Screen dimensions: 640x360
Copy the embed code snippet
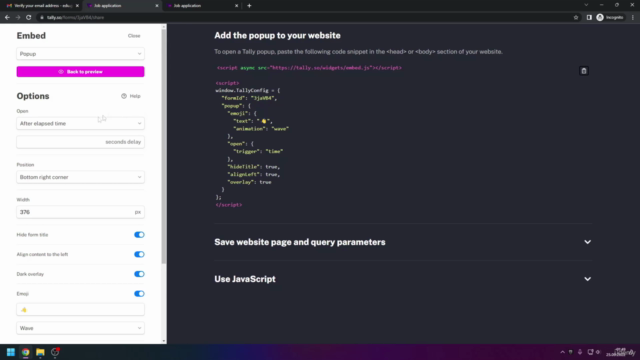(x=584, y=71)
